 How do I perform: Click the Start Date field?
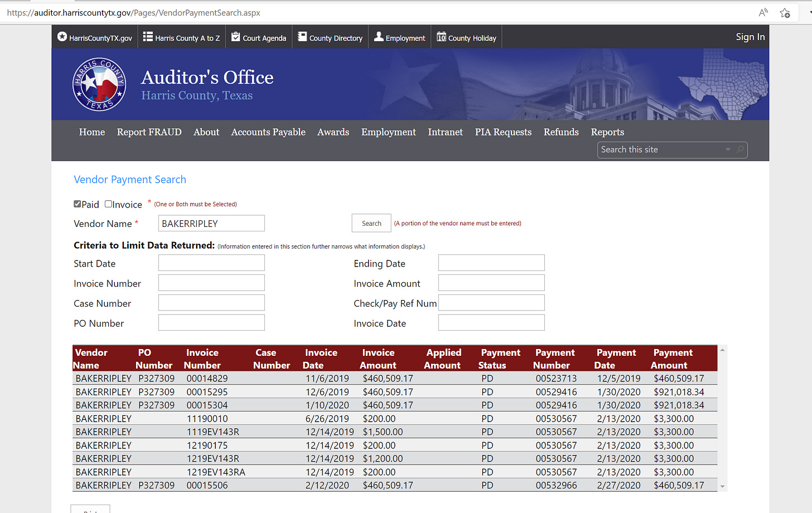pyautogui.click(x=211, y=263)
